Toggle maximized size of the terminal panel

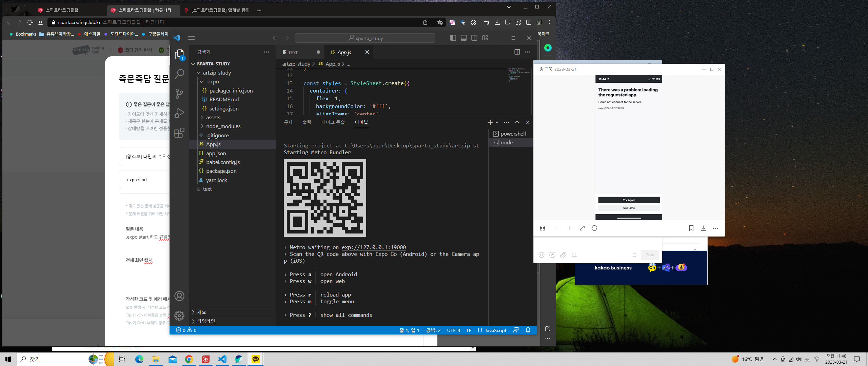[517, 122]
